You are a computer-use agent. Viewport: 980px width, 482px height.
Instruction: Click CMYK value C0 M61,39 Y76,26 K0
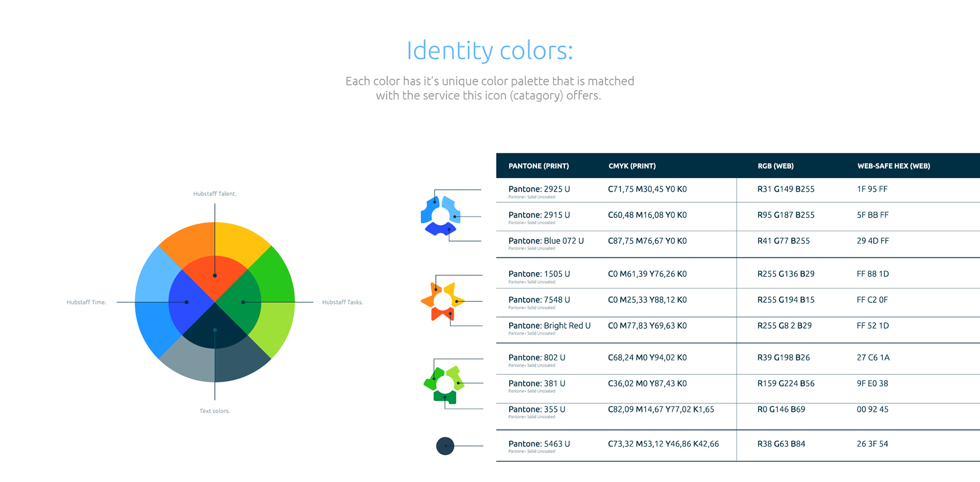647,274
